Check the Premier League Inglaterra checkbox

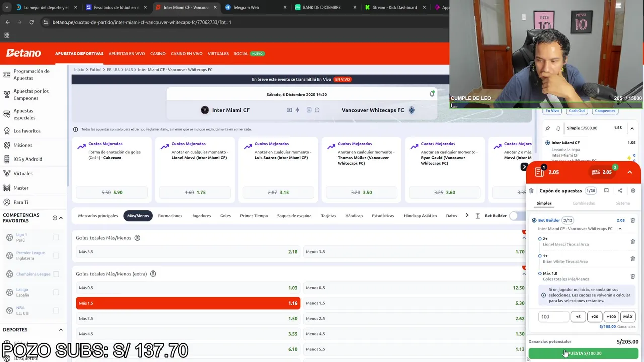56,255
